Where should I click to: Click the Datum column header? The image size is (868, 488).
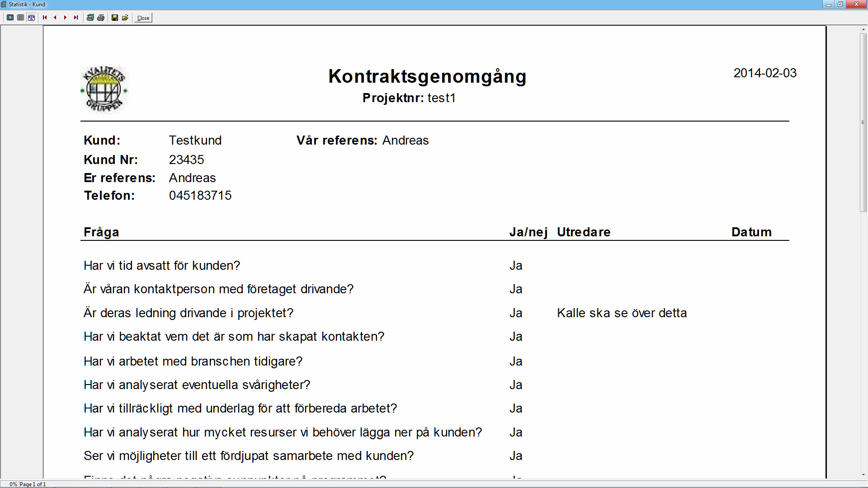751,232
